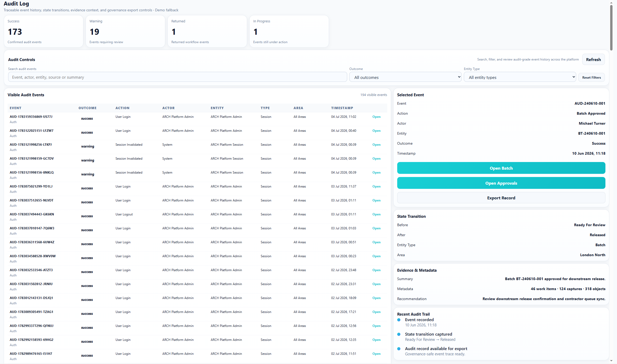
Task: Click 'State transition captured' trail entry
Action: click(428, 334)
